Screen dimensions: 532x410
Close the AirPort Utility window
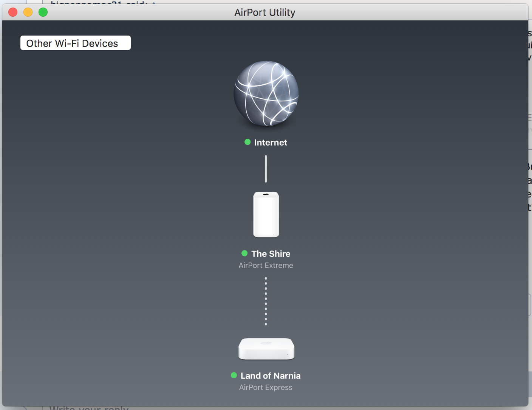pyautogui.click(x=13, y=12)
